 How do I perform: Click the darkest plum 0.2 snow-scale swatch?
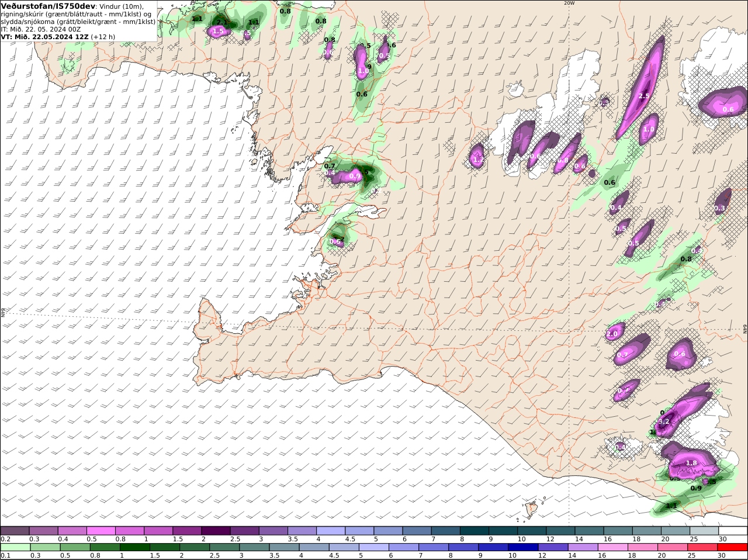[15, 531]
